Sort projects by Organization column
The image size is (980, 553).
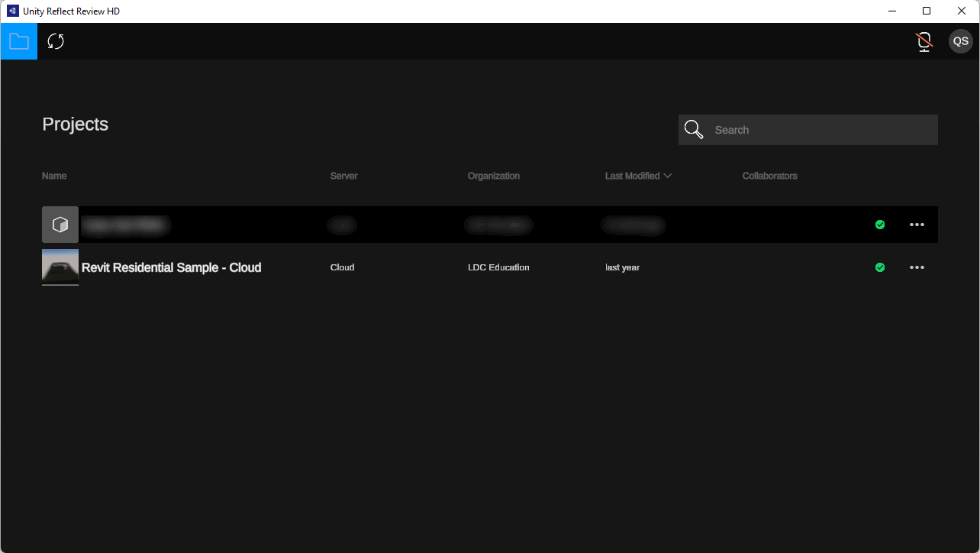coord(494,176)
